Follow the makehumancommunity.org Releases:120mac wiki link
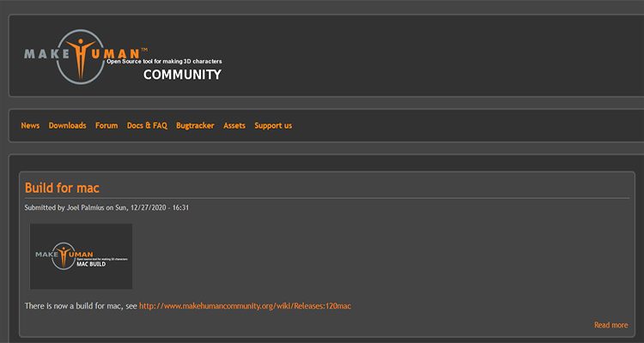Image resolution: width=644 pixels, height=343 pixels. 246,305
